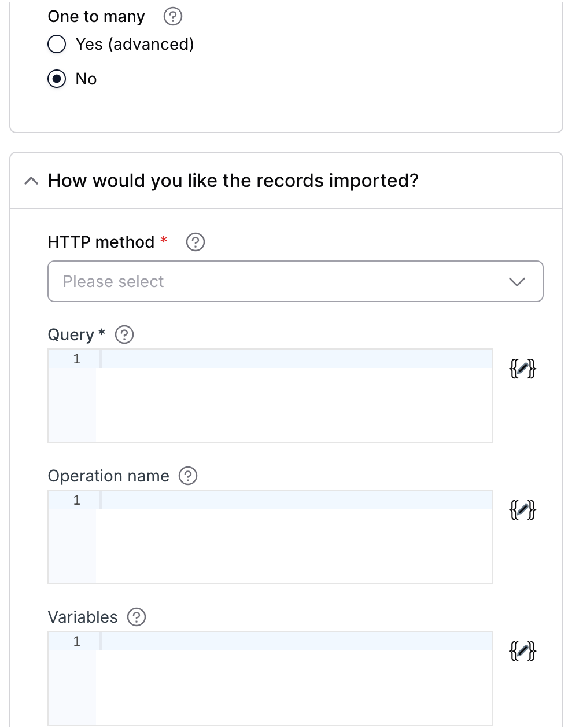Screen dimensions: 568x728
Task: Click line number 1 in Query editor
Action: pos(76,359)
